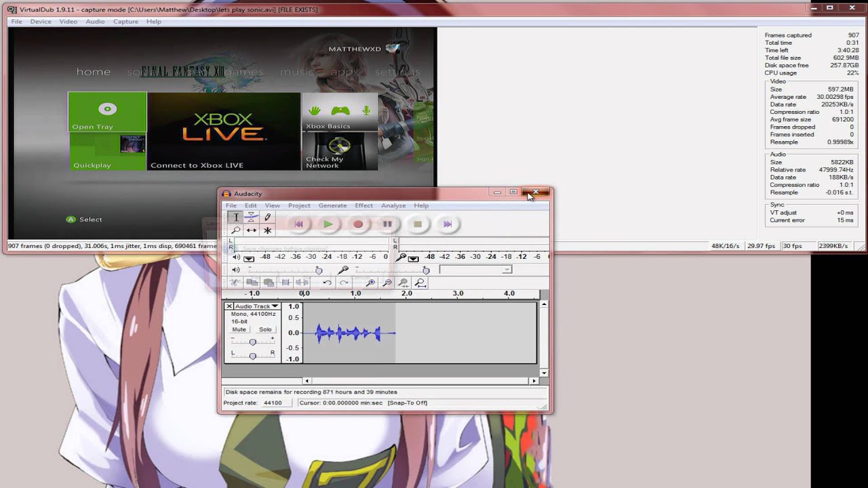The width and height of the screenshot is (868, 488).
Task: Click the green Play button in Audacity
Action: [x=328, y=224]
